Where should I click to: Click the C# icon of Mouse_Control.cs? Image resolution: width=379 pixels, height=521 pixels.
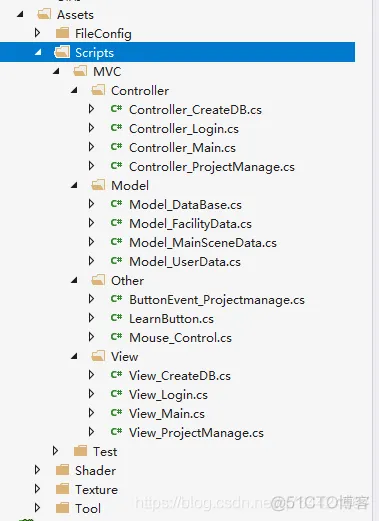click(116, 337)
